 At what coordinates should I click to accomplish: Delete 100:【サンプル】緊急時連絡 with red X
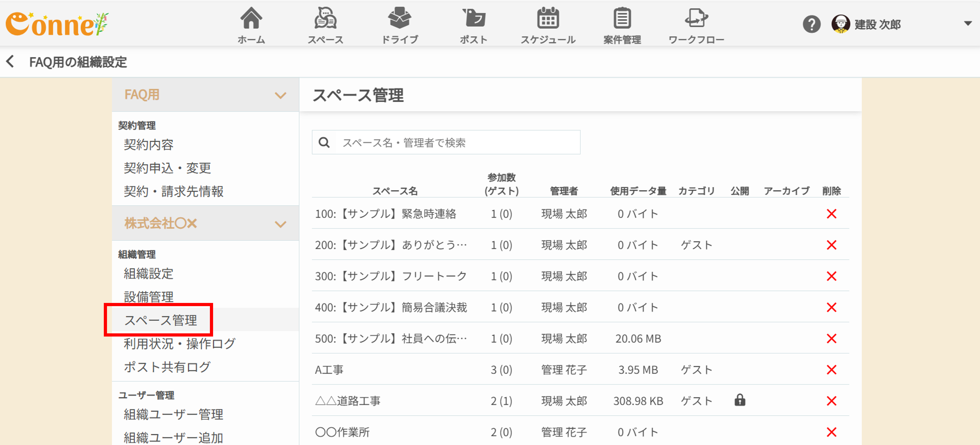831,214
